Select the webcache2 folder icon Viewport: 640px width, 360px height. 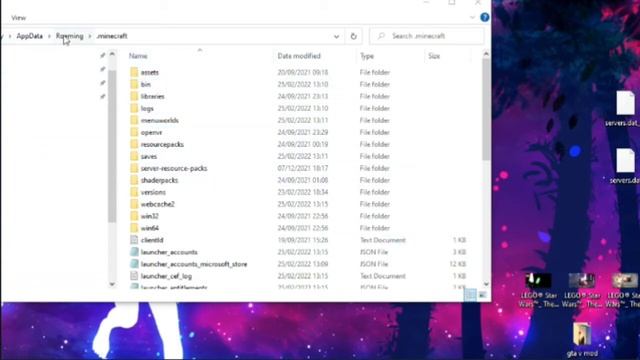pyautogui.click(x=134, y=204)
